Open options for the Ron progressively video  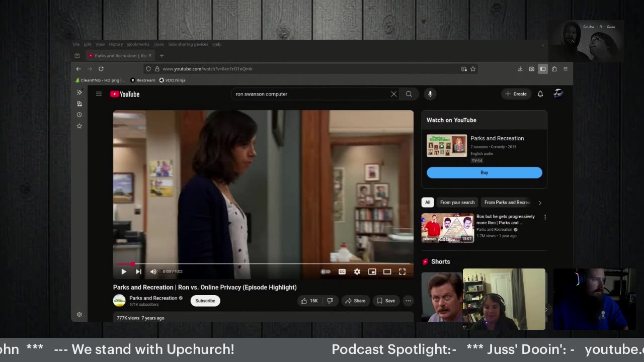545,217
